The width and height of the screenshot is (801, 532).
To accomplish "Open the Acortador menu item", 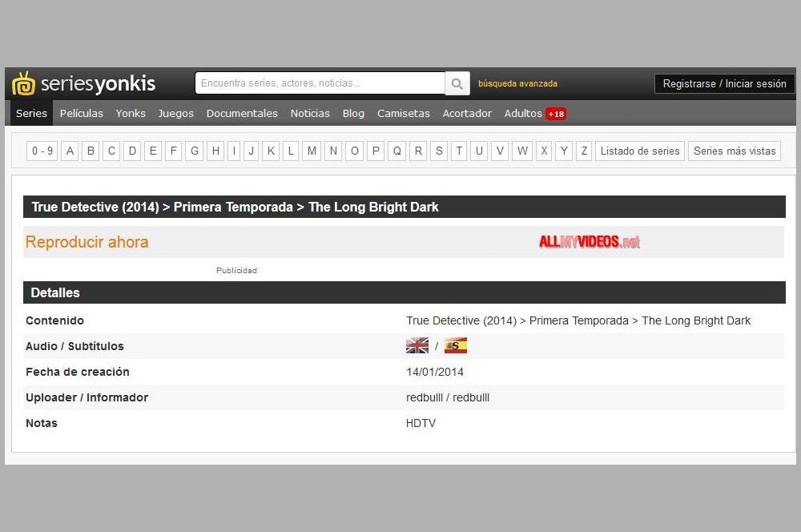I will coord(467,114).
